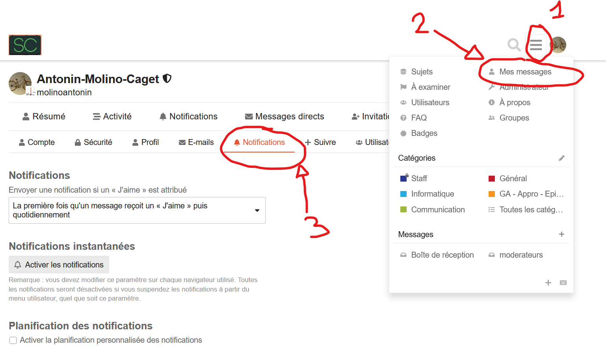Open Mes messages link in menu
The image size is (606, 364).
pos(525,72)
